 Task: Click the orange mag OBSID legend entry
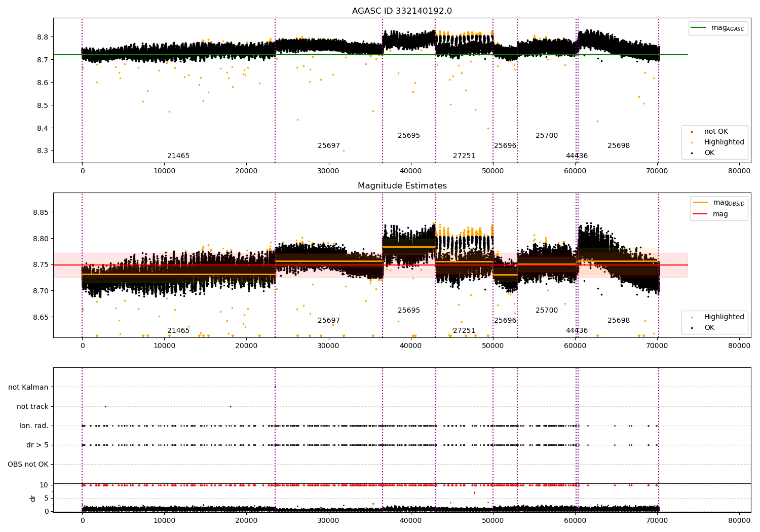click(x=719, y=203)
